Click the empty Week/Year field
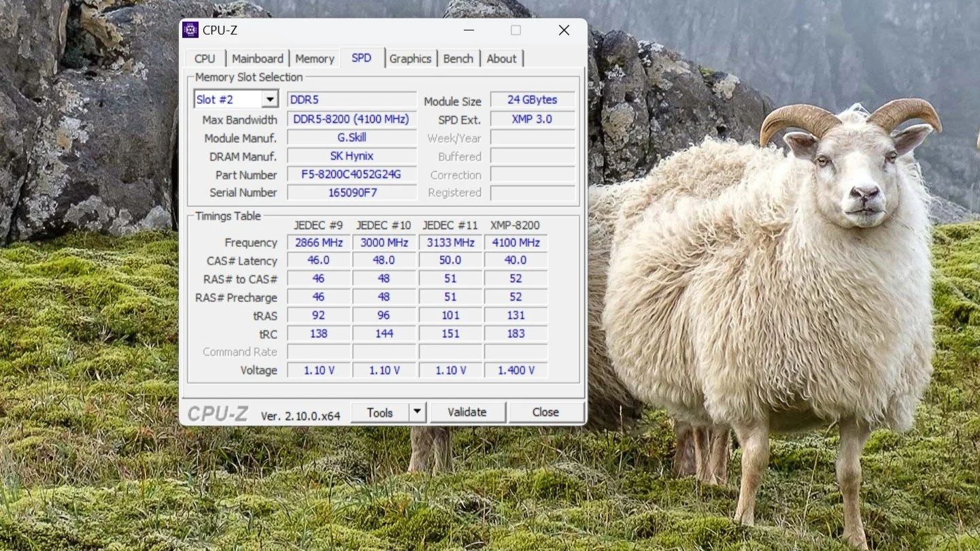The width and height of the screenshot is (980, 551). click(x=533, y=137)
